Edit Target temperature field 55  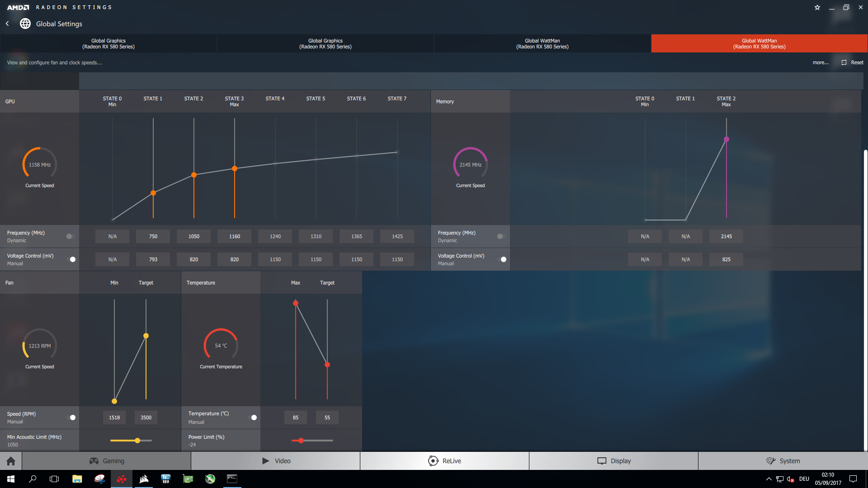coord(327,418)
